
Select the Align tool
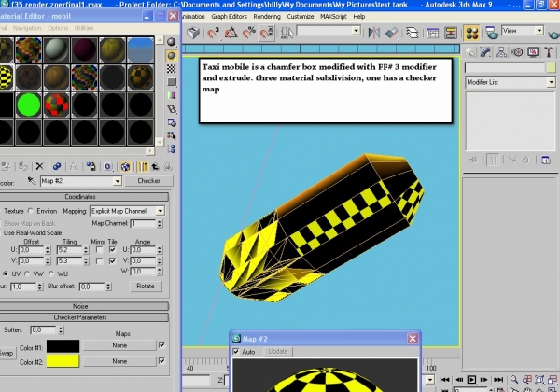(391, 33)
